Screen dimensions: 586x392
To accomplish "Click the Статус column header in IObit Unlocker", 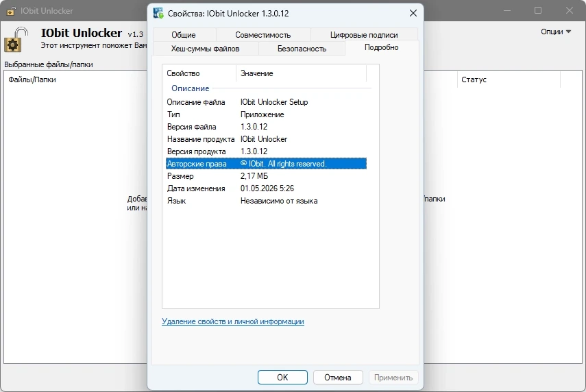I will pos(509,79).
